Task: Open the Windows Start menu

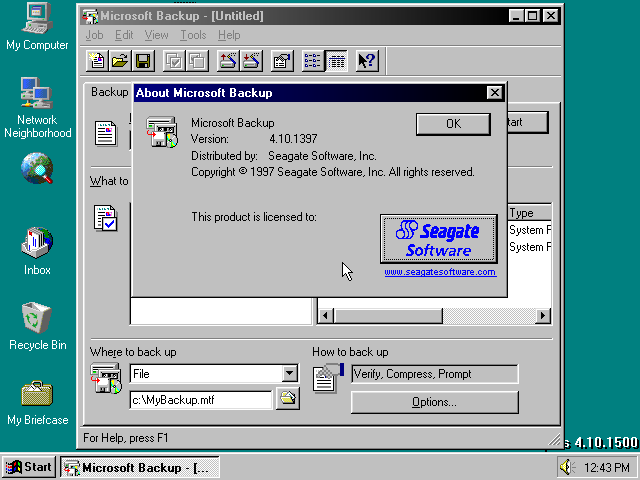Action: [29, 467]
